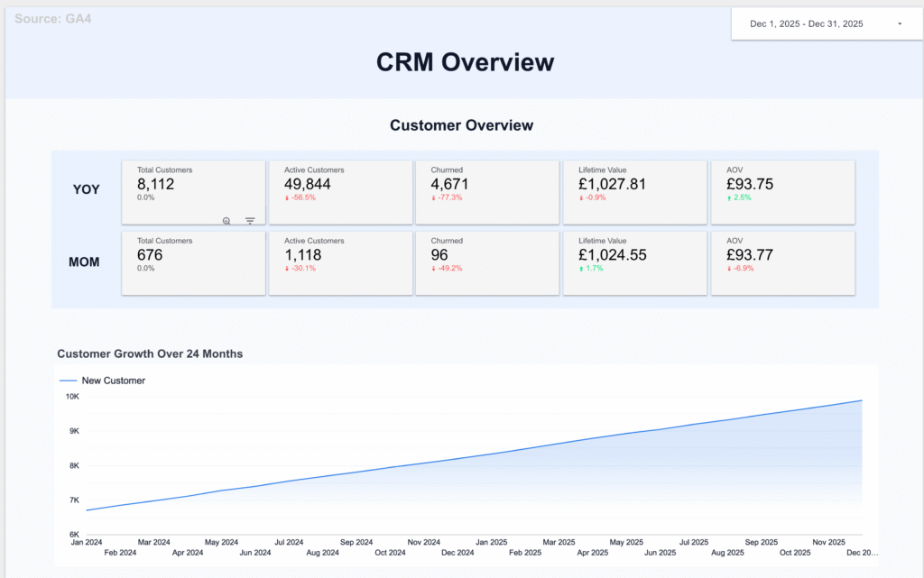Click the 7K y-axis label
Screen dimensions: 924x578
point(74,500)
